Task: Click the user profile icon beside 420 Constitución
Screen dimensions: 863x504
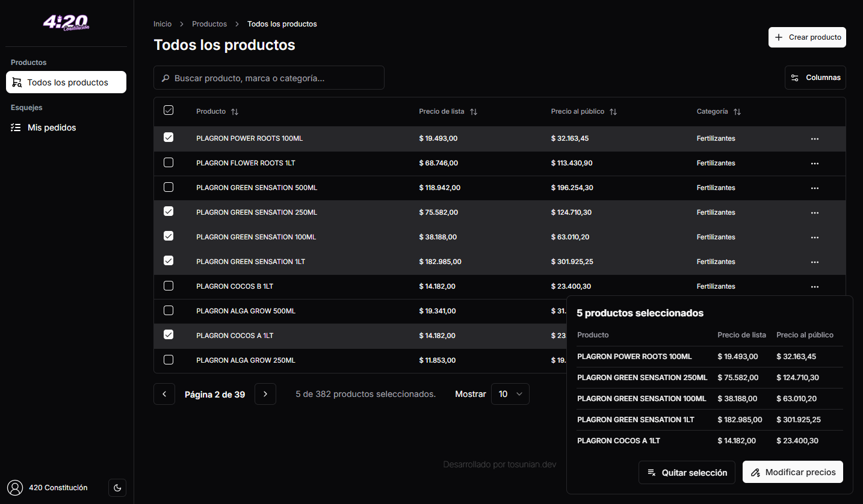Action: (16, 488)
